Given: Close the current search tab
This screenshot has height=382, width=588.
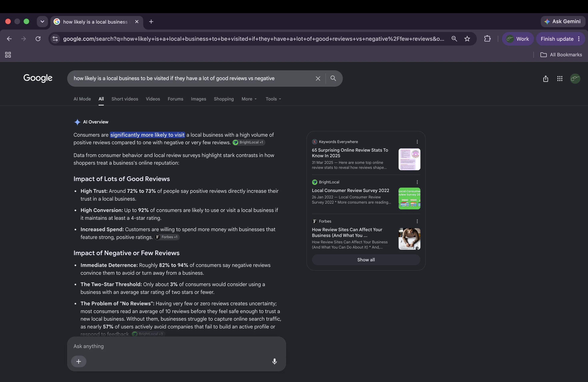Looking at the screenshot, I should point(137,22).
